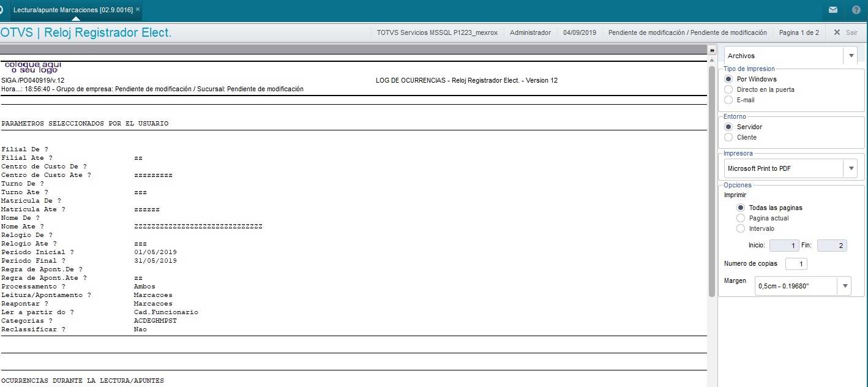This screenshot has height=387, width=868.
Task: Click the Inicio page field
Action: [785, 246]
